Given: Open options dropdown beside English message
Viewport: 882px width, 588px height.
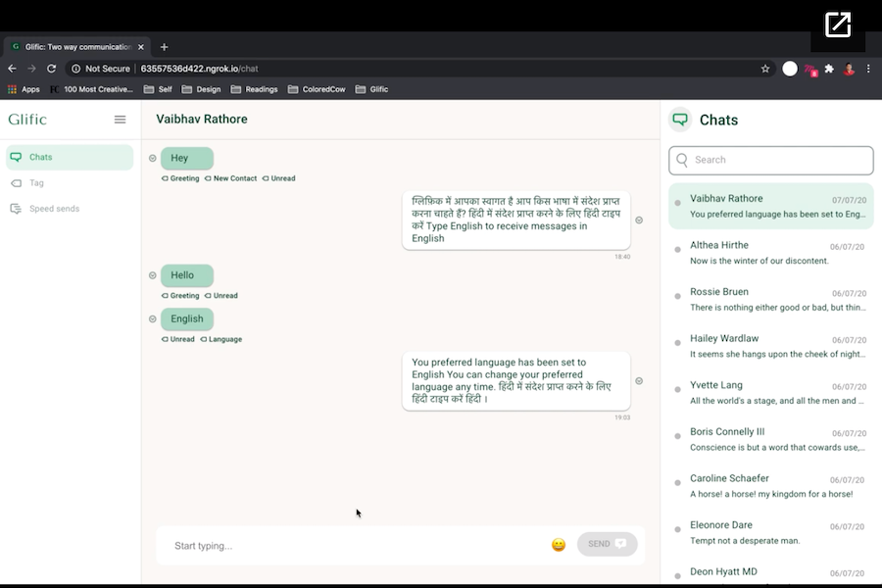Looking at the screenshot, I should 153,319.
